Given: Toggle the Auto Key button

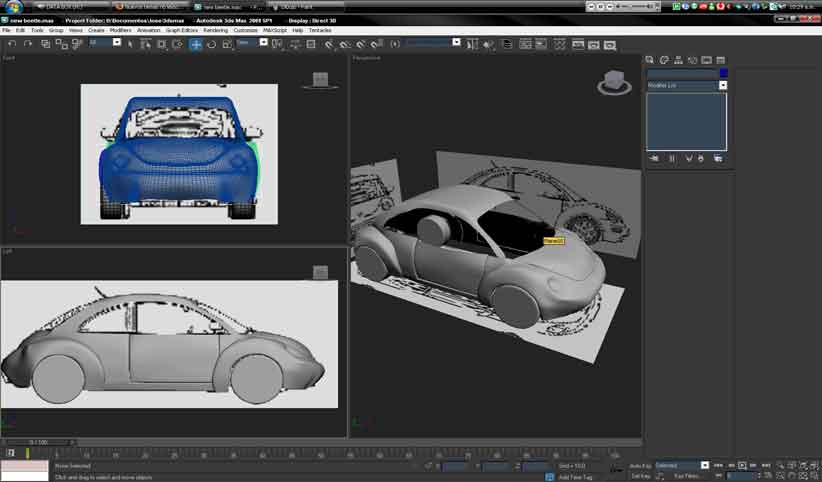Looking at the screenshot, I should (x=640, y=465).
